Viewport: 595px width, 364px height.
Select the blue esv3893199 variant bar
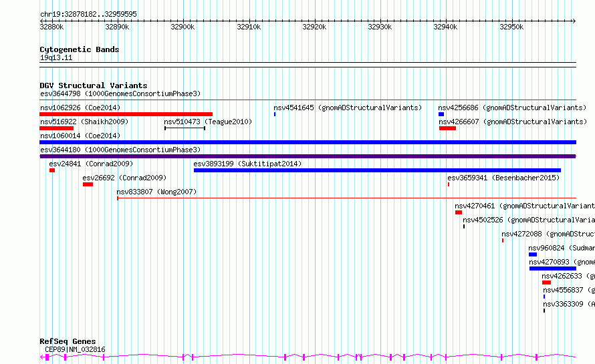pos(377,170)
